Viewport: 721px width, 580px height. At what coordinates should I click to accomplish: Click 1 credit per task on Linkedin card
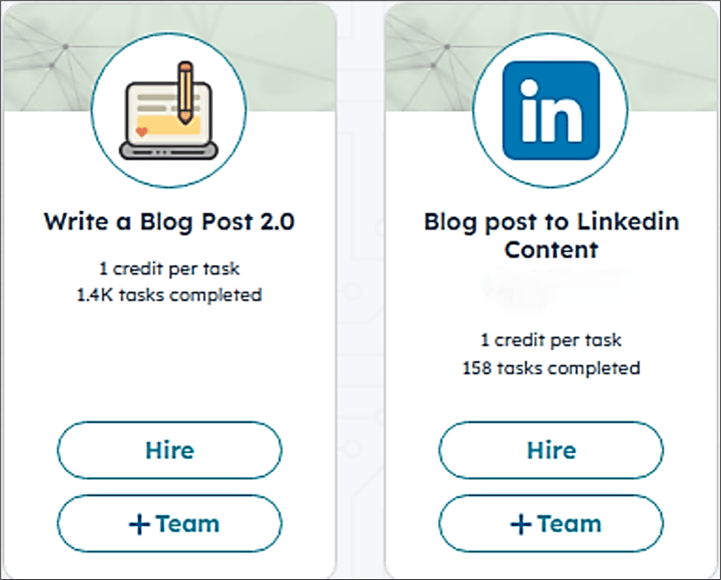point(551,340)
